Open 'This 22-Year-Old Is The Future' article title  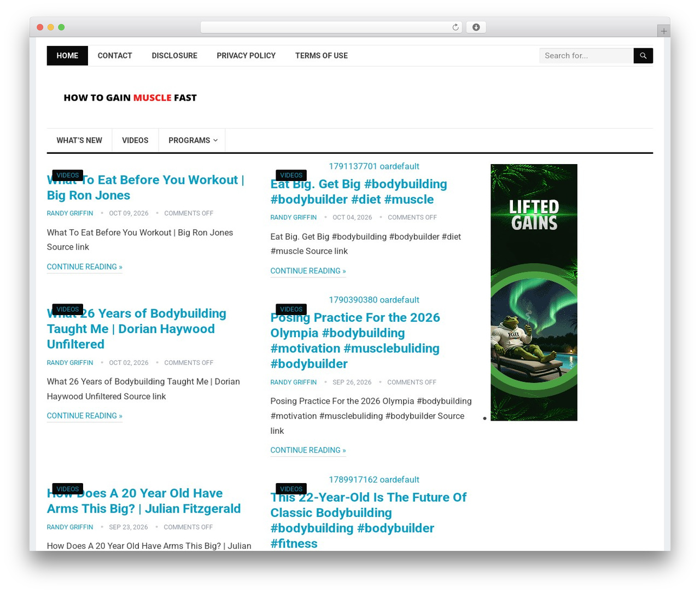coord(369,520)
